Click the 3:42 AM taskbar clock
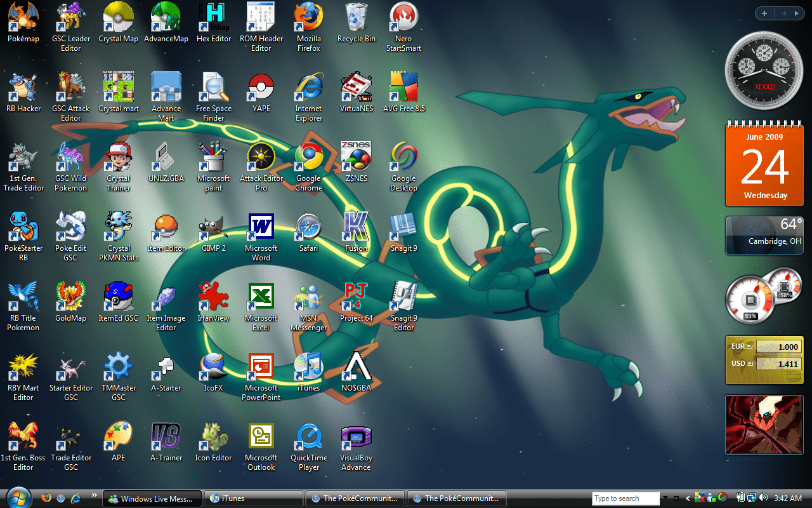The height and width of the screenshot is (508, 812). pyautogui.click(x=788, y=498)
